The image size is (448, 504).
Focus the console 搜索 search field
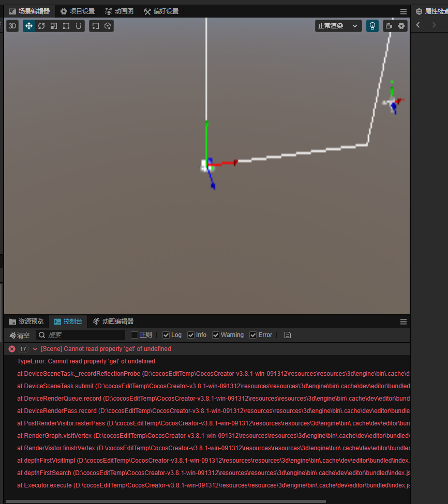(80, 335)
